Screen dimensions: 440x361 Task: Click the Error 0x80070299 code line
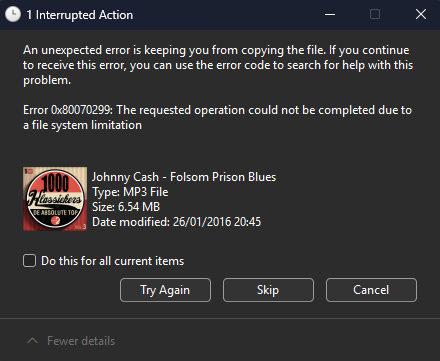click(x=217, y=117)
